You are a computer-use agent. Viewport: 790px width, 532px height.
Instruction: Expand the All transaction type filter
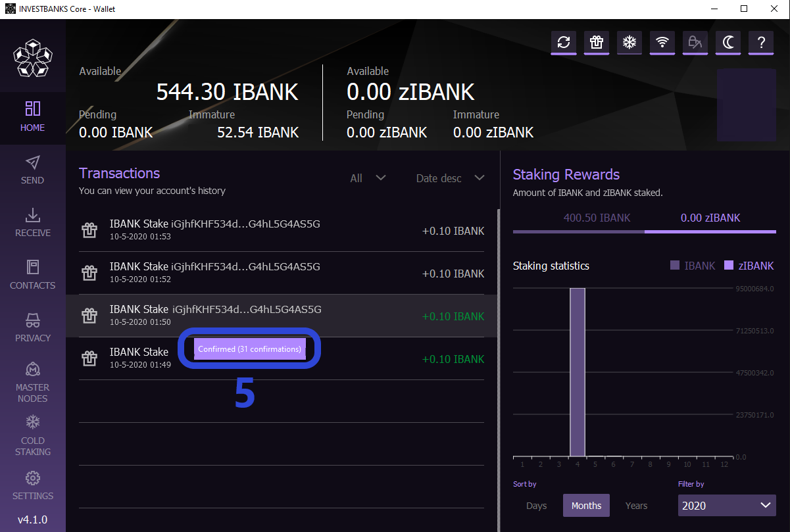(368, 178)
